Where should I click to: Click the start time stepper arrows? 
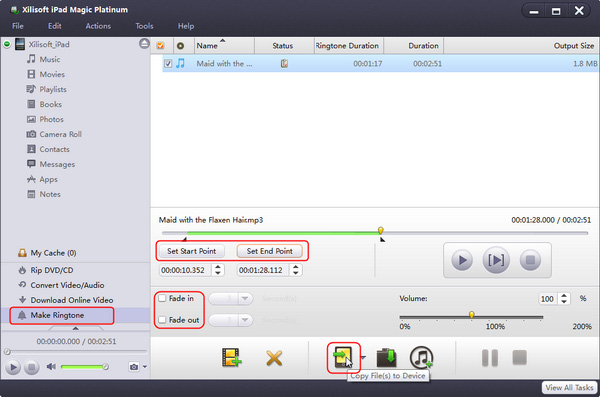click(218, 270)
